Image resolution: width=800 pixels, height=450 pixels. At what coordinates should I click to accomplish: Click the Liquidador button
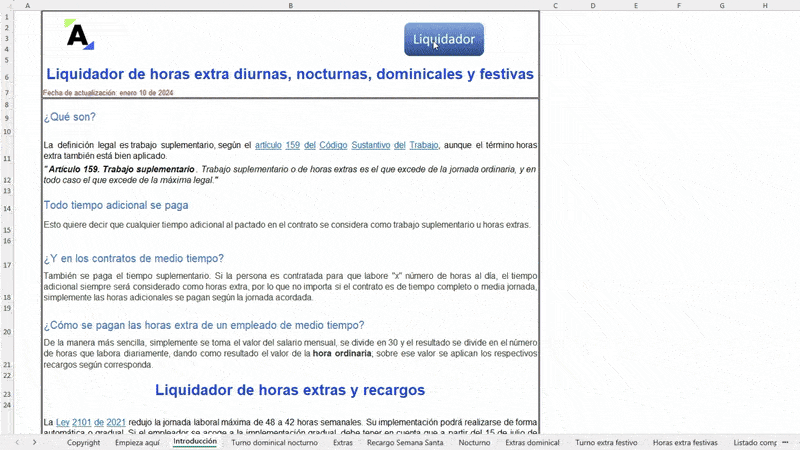coord(444,39)
